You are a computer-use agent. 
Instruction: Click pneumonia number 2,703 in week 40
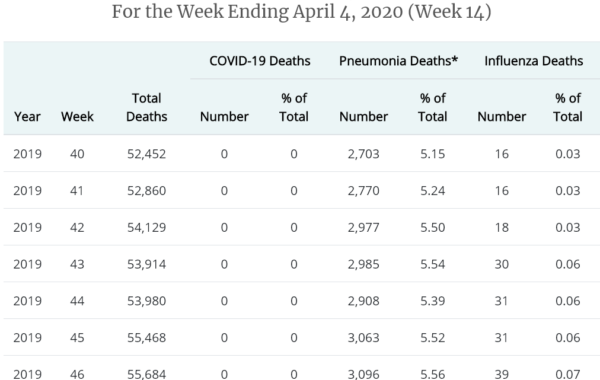coord(364,154)
